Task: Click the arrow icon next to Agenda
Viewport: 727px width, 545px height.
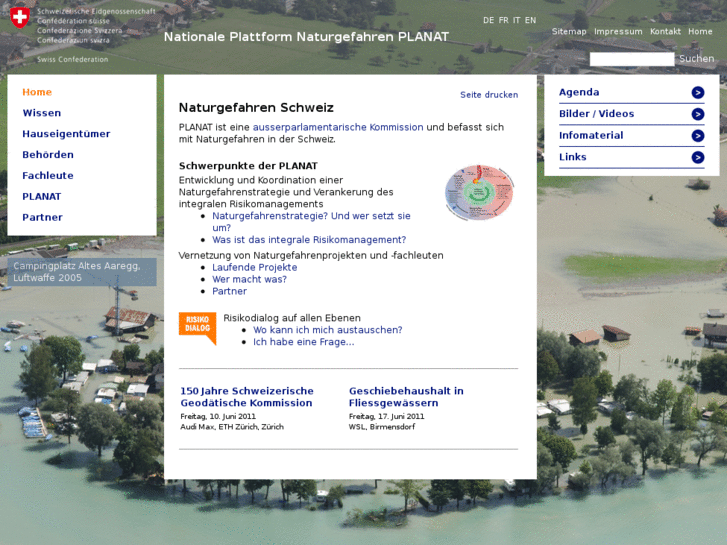Action: [698, 93]
